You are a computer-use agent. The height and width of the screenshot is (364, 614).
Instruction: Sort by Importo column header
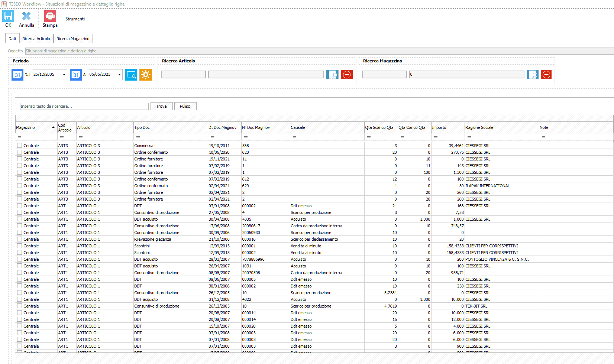(x=448, y=127)
